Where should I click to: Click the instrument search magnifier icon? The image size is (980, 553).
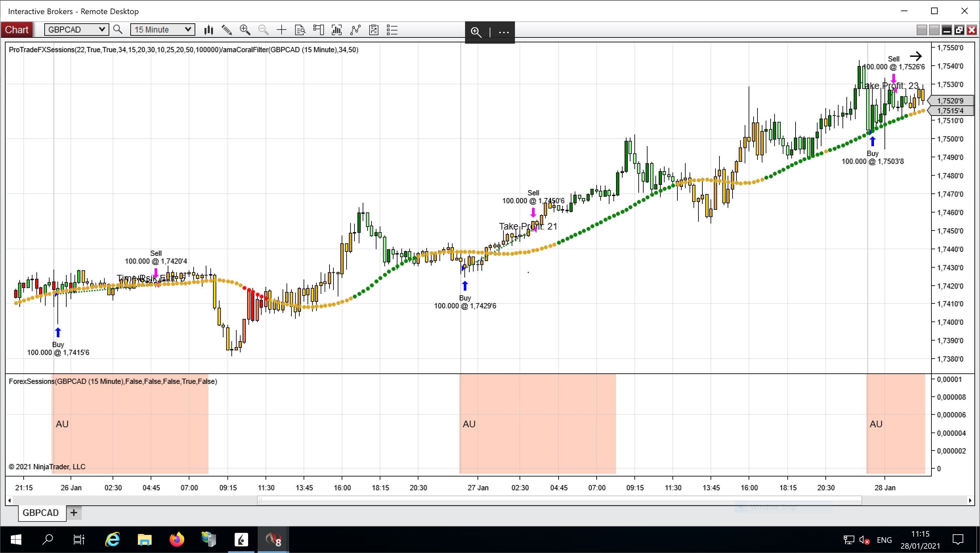pos(118,30)
